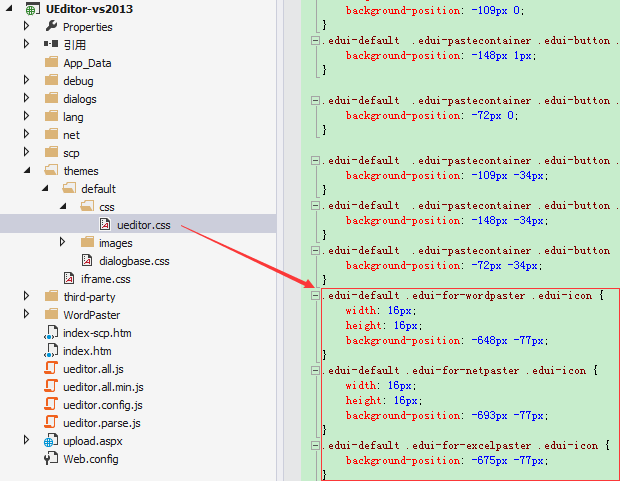Screen dimensions: 620x481
Task: Collapse the themes folder
Action: 27,170
